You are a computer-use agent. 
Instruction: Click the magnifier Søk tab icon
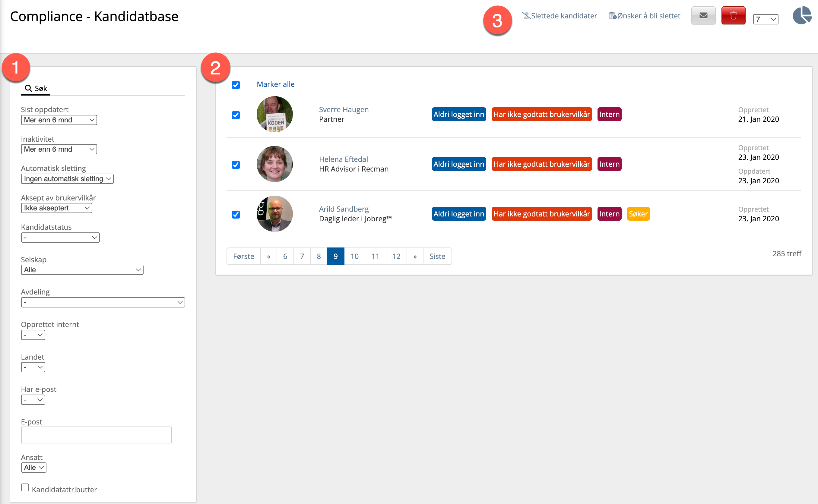pos(28,88)
